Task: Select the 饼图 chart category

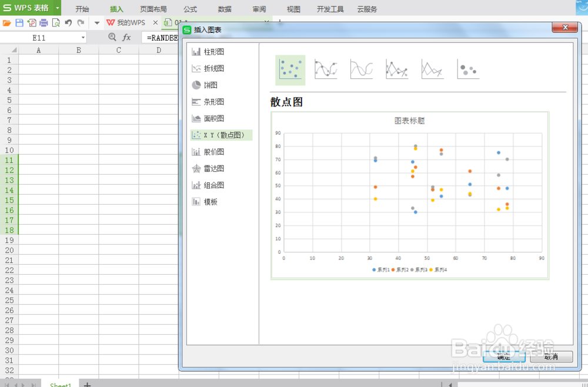Action: click(209, 85)
